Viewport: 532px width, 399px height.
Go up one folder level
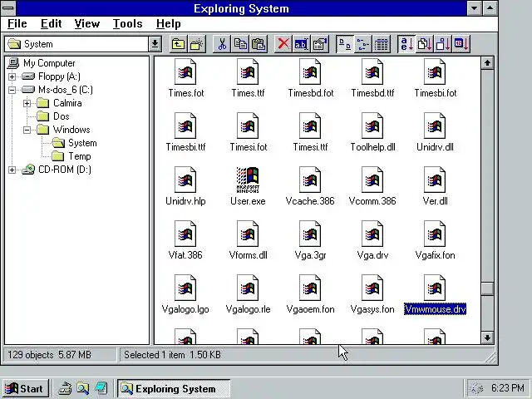(x=178, y=44)
